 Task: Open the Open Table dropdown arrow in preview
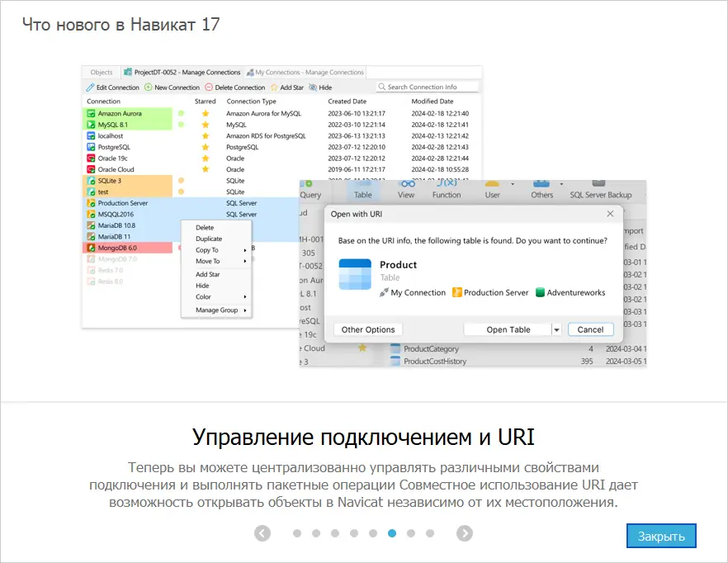pos(556,330)
